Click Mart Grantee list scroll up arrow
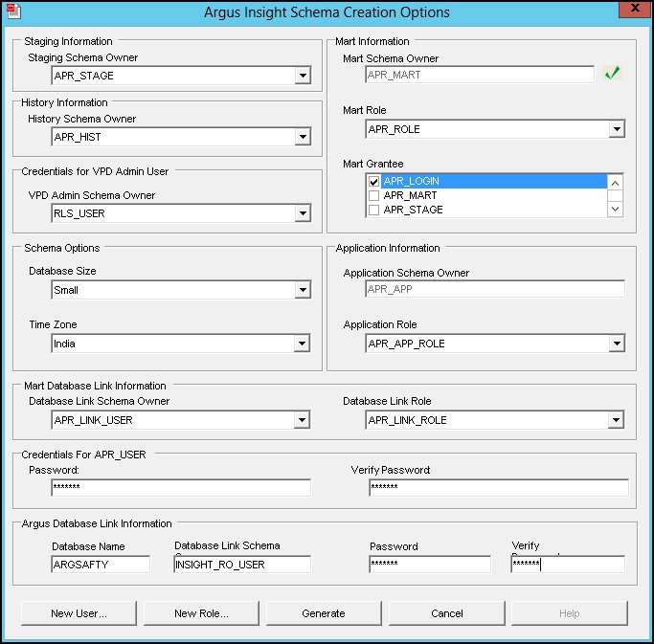The image size is (654, 644). [615, 183]
